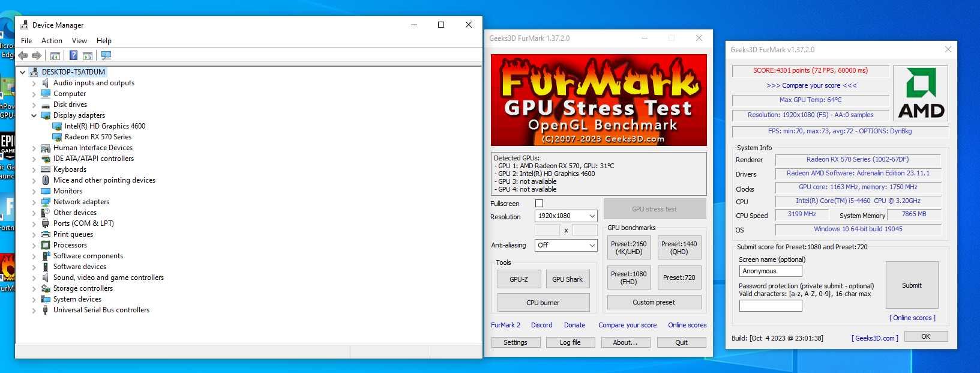Click the Screen name field containing Anonymous
Image resolution: width=980 pixels, height=373 pixels.
[x=771, y=271]
